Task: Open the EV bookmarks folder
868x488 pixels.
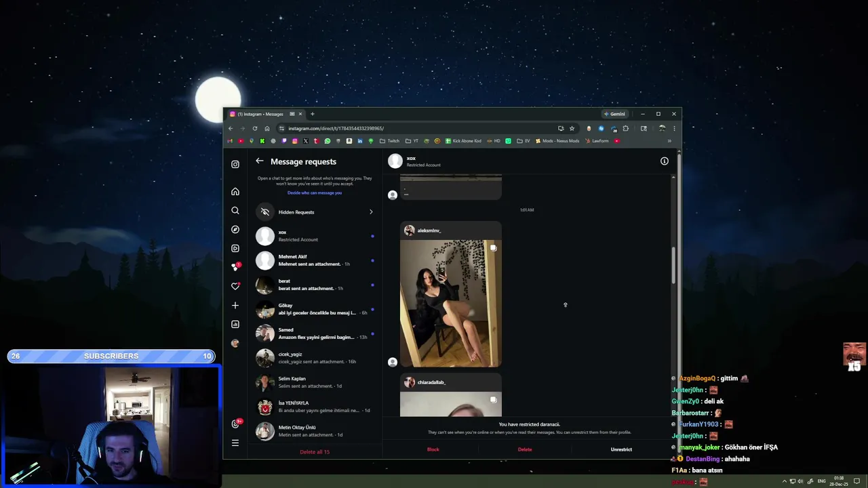Action: pyautogui.click(x=523, y=141)
